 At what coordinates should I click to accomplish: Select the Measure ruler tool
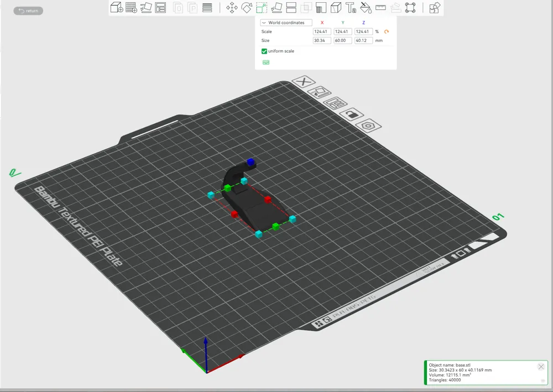click(x=380, y=7)
